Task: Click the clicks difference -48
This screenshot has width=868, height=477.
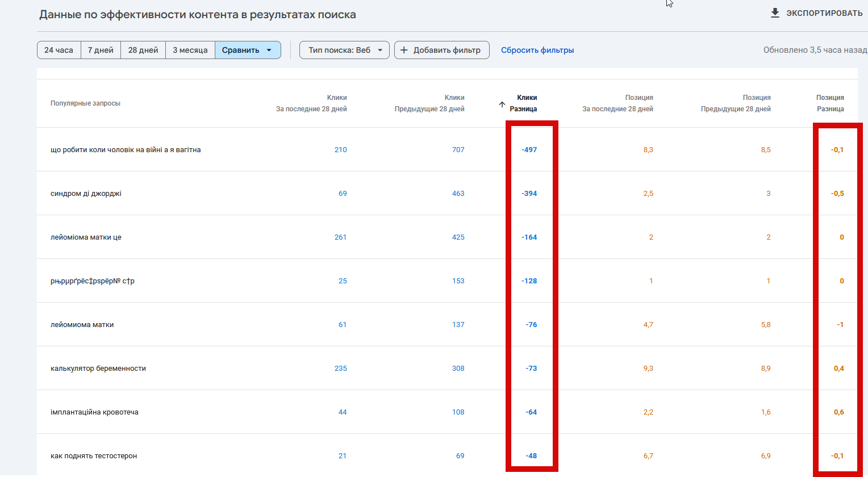Action: tap(531, 456)
